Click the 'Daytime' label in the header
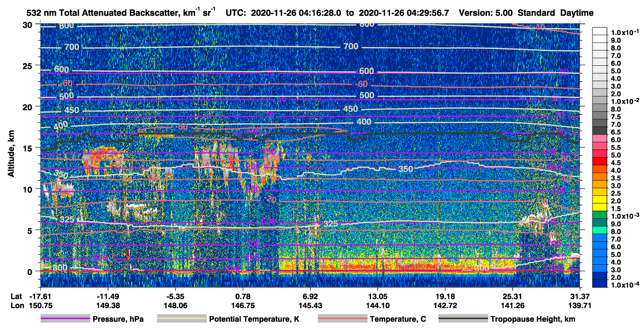The width and height of the screenshot is (644, 330). click(577, 13)
